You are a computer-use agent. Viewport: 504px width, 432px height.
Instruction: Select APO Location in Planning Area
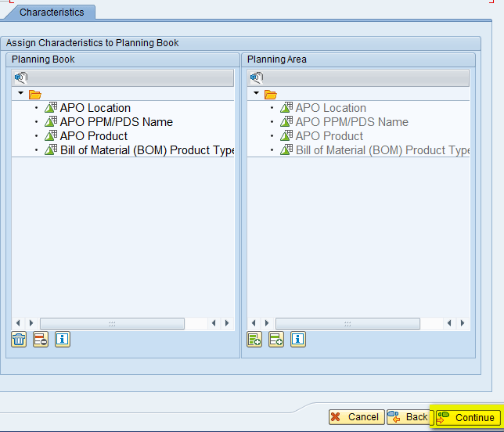pyautogui.click(x=331, y=108)
